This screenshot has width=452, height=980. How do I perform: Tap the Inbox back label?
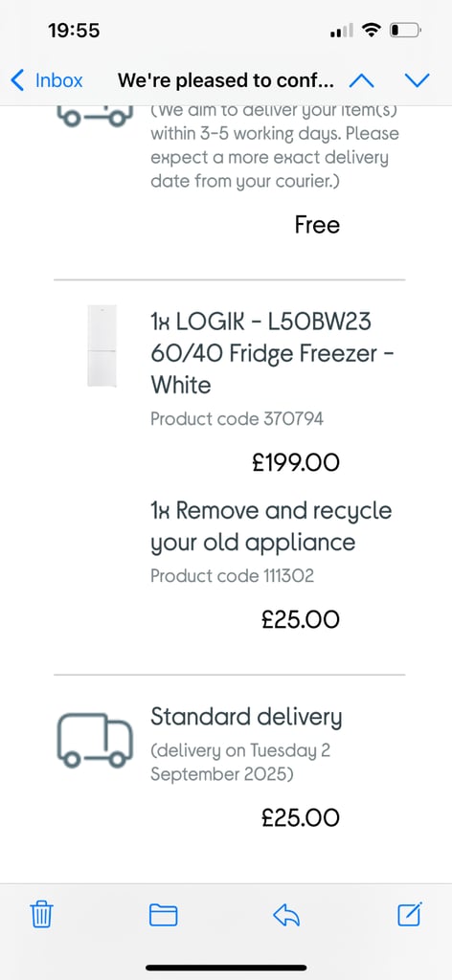(58, 80)
